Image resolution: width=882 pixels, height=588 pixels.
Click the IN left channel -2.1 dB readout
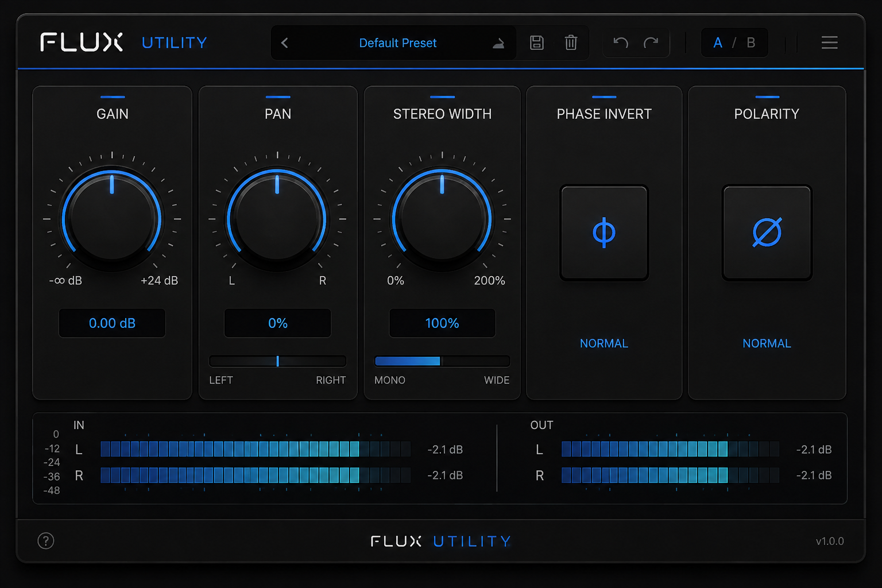pos(445,450)
